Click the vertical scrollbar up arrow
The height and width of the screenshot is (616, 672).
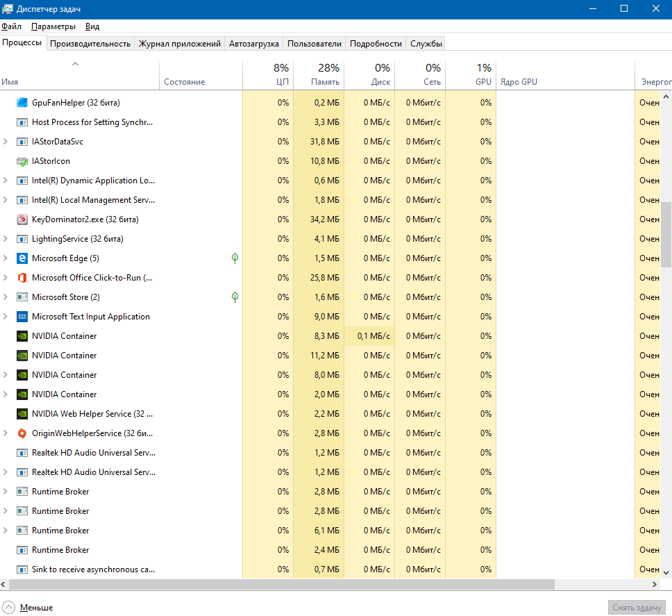666,97
